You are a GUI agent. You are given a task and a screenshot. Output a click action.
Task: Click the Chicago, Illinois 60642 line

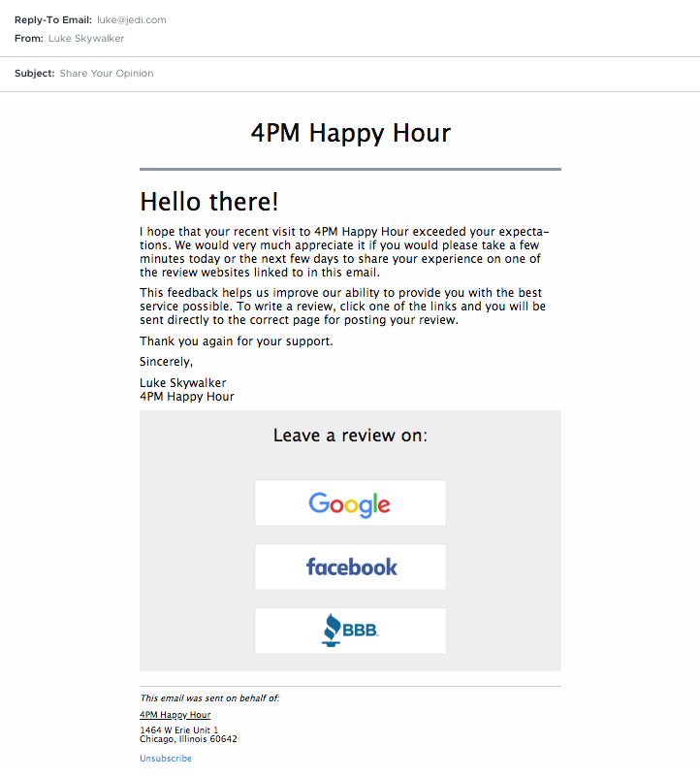coord(188,739)
